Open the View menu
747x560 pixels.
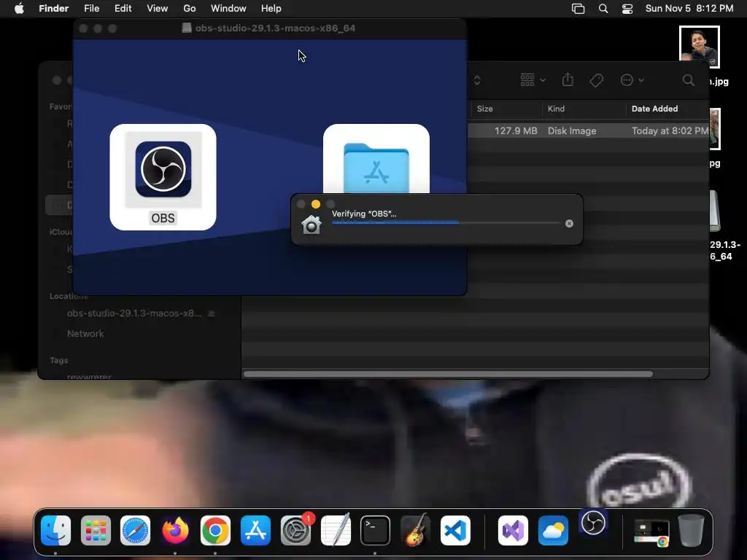tap(158, 9)
